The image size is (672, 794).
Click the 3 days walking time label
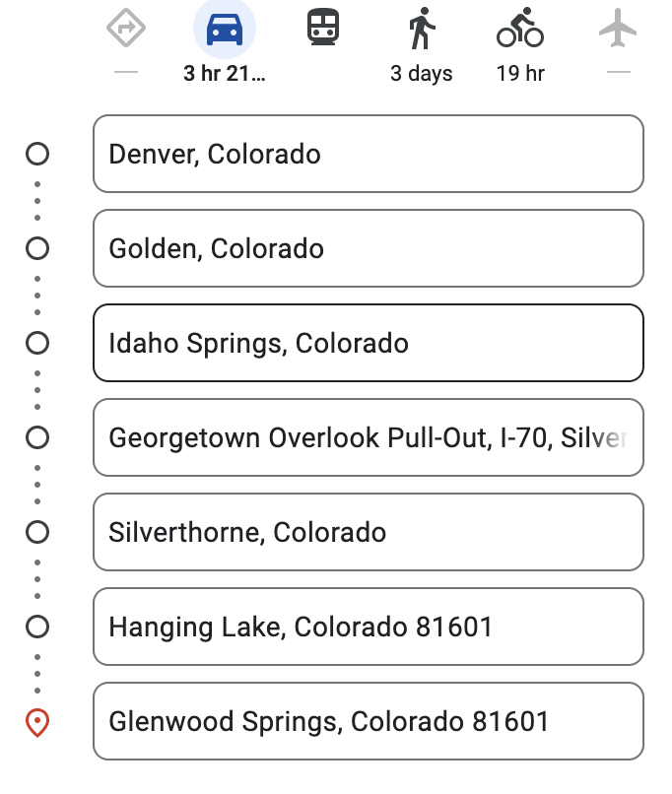[x=422, y=74]
